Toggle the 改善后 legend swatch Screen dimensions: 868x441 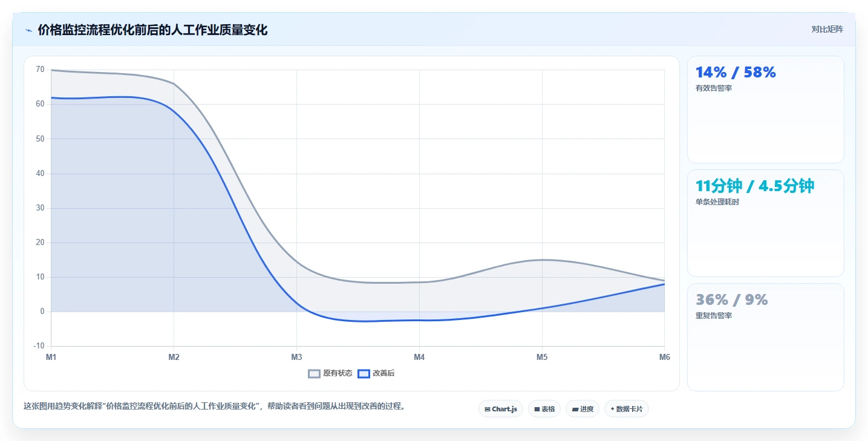point(364,374)
